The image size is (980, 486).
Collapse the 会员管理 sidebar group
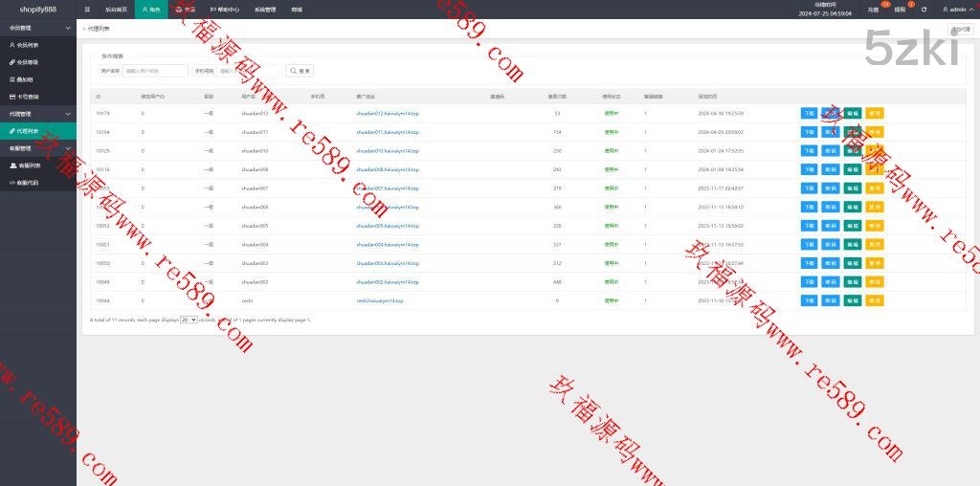37,28
